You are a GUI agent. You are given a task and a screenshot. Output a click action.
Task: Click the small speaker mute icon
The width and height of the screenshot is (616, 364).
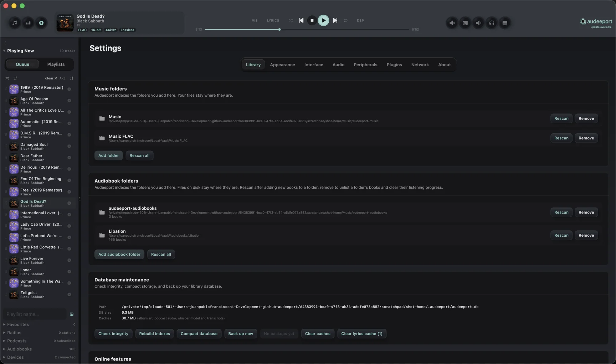click(x=478, y=23)
